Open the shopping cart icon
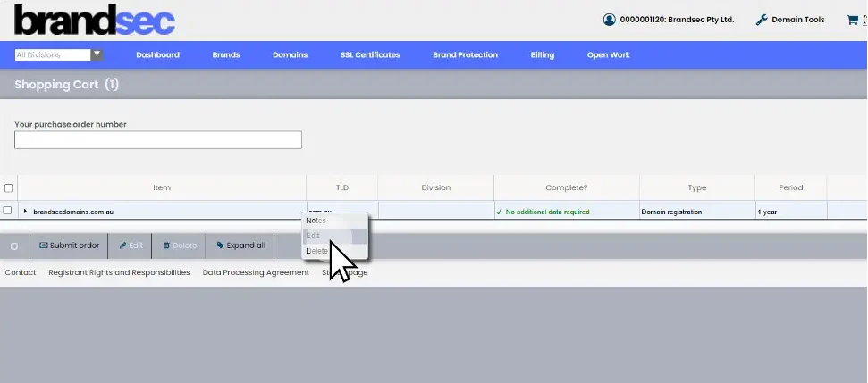This screenshot has height=383, width=868. click(x=852, y=20)
